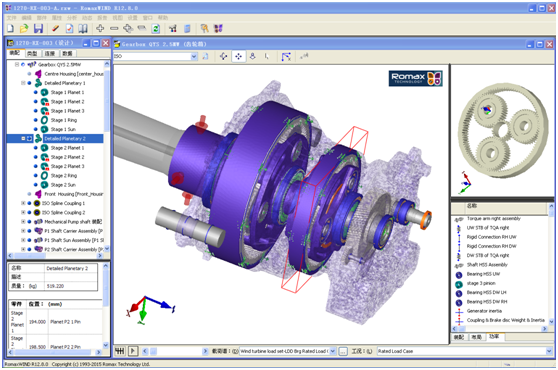Open the ISO view dropdown

194,56
